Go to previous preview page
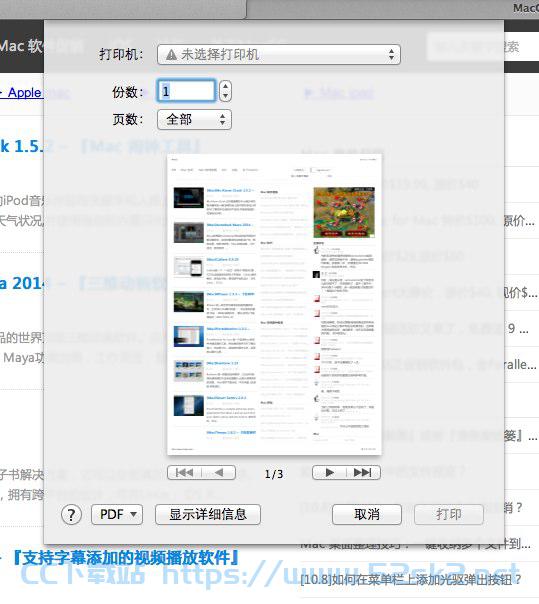 [219, 472]
